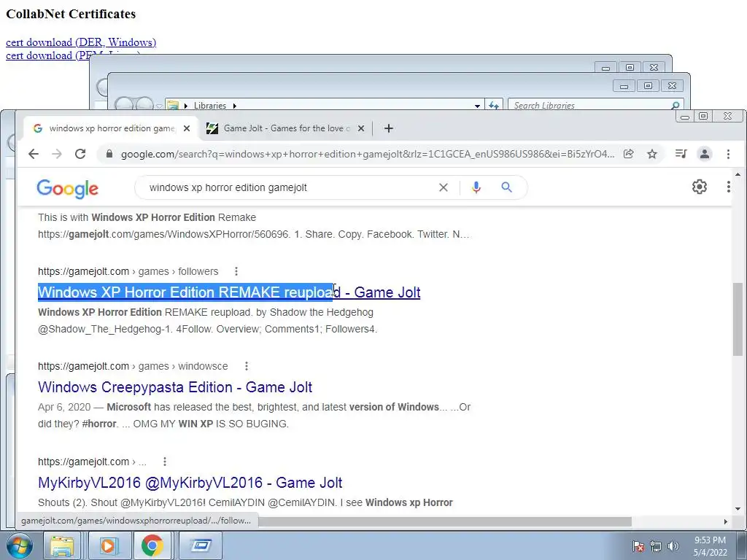Expand arrow after Libraries breadcrumb
This screenshot has height=560, width=747.
(x=234, y=106)
